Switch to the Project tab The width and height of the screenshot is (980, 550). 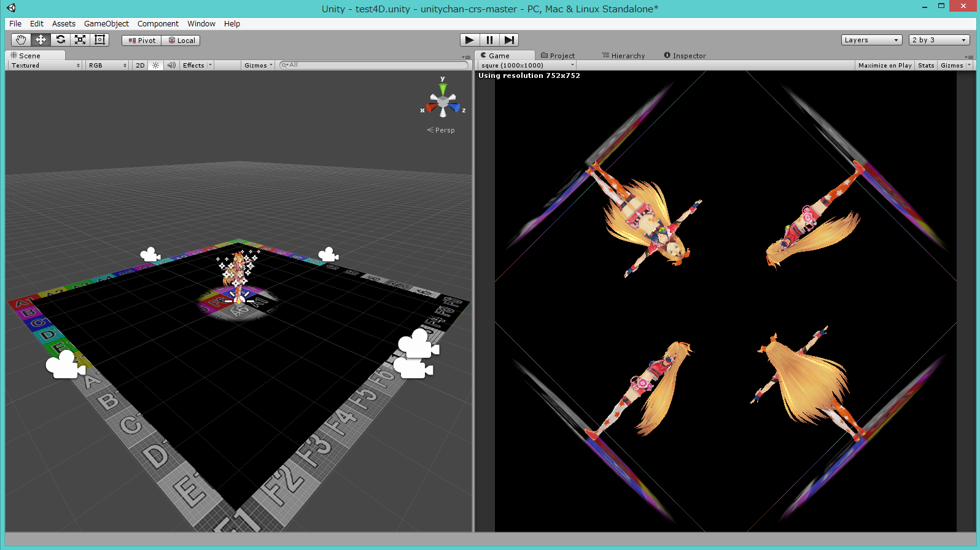(x=558, y=55)
